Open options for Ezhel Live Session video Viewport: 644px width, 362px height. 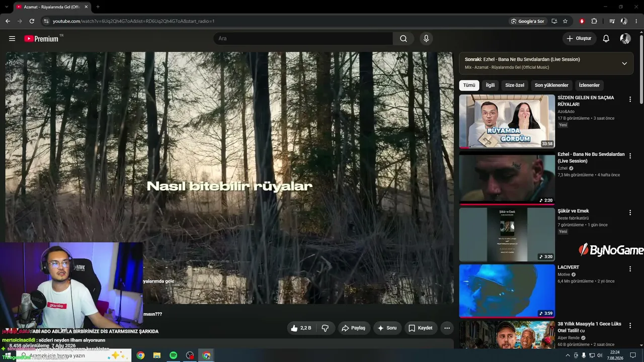click(x=630, y=156)
